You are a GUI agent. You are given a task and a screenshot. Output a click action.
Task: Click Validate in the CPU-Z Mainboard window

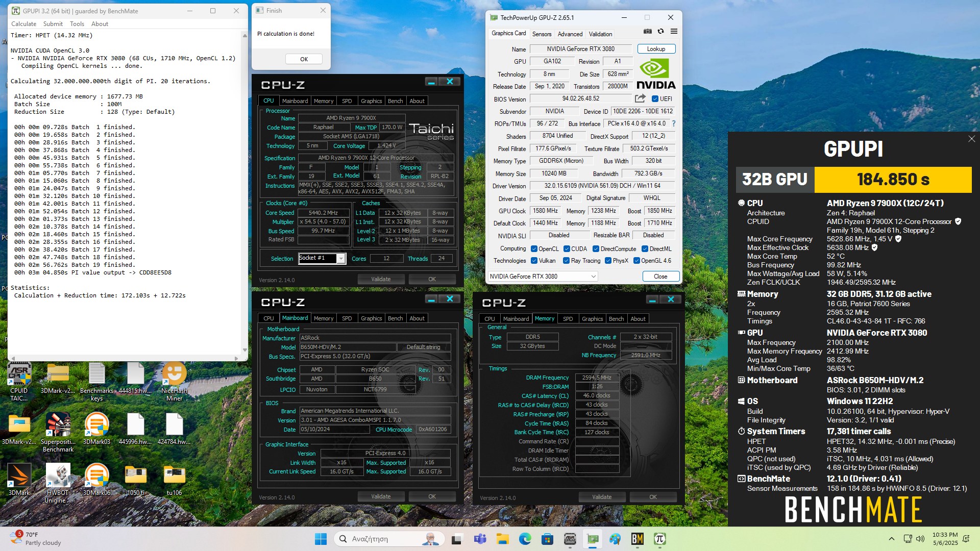pos(381,496)
